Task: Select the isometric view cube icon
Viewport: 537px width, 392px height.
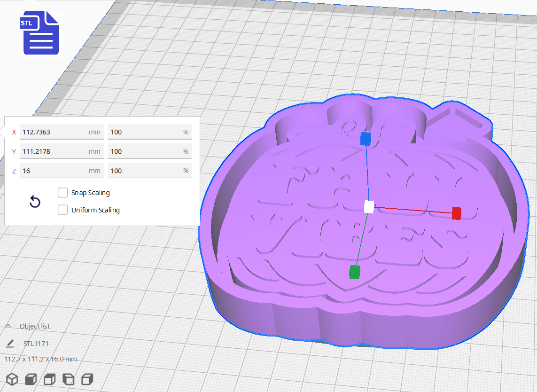Action: (x=12, y=379)
